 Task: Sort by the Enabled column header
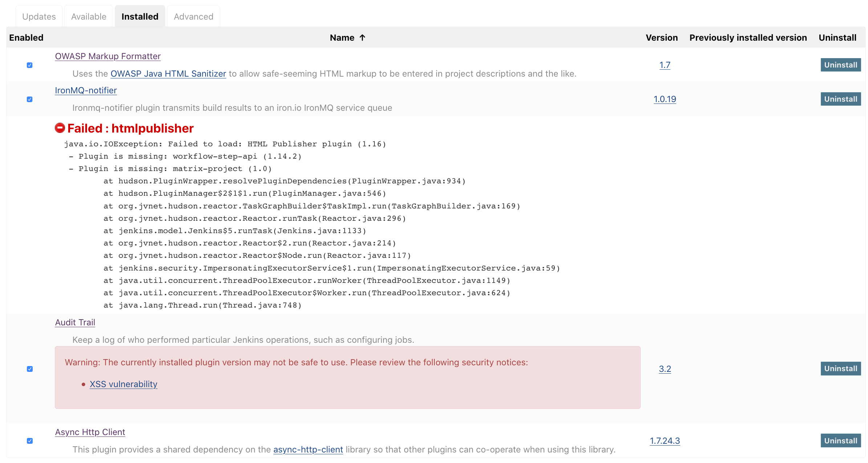(26, 38)
